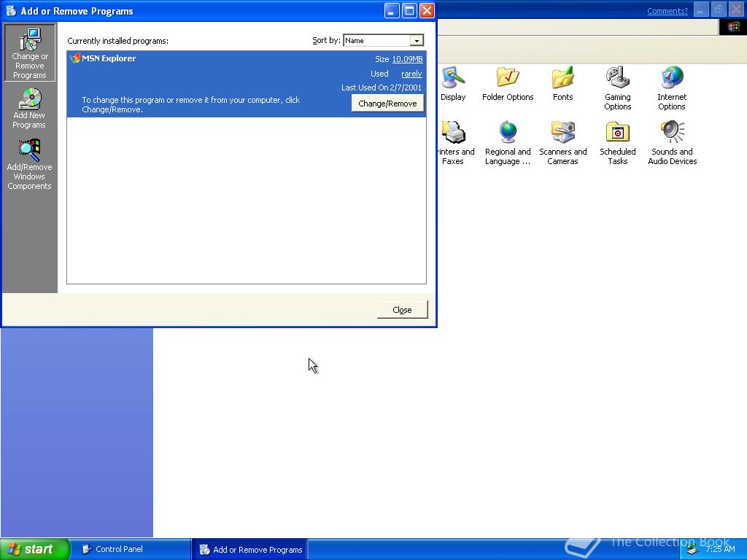Click system tray safely remove hardware icon

[x=693, y=550]
